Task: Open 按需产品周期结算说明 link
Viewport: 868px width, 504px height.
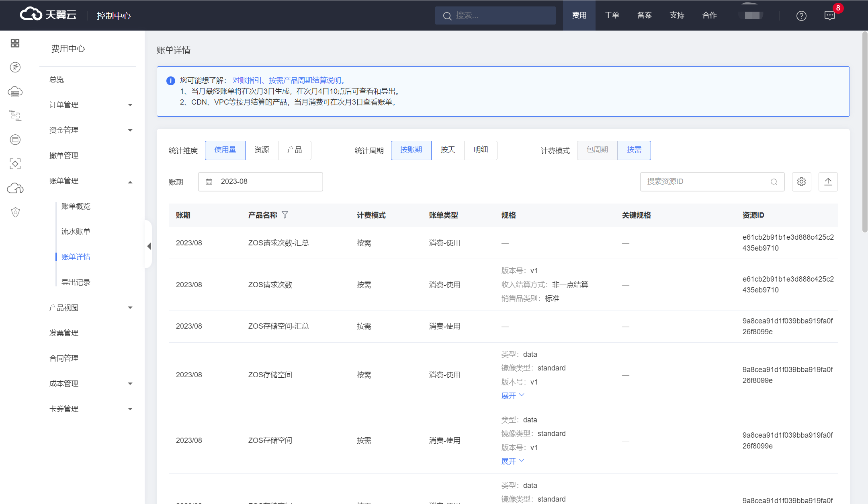Action: 305,80
